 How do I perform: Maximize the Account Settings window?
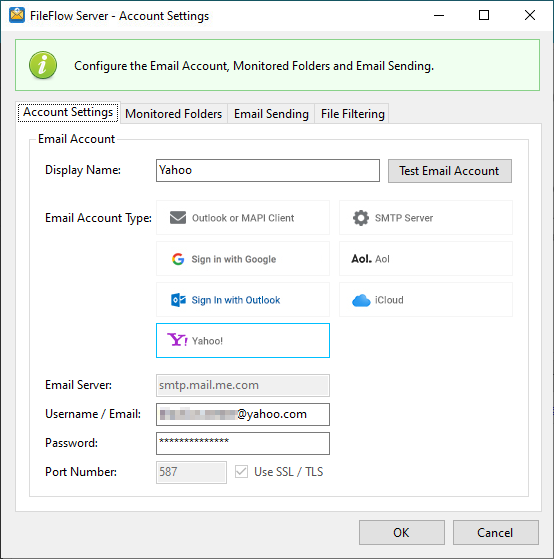[x=484, y=15]
